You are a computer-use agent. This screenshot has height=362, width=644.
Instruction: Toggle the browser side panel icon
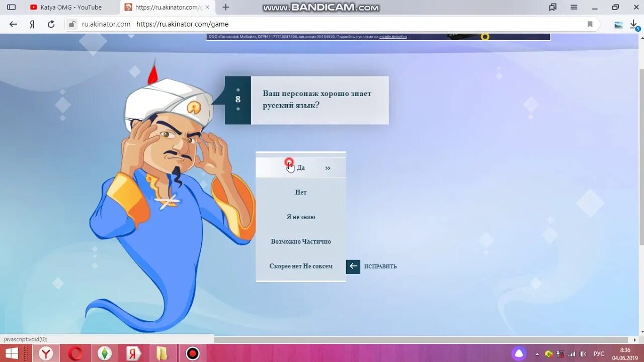pyautogui.click(x=11, y=7)
